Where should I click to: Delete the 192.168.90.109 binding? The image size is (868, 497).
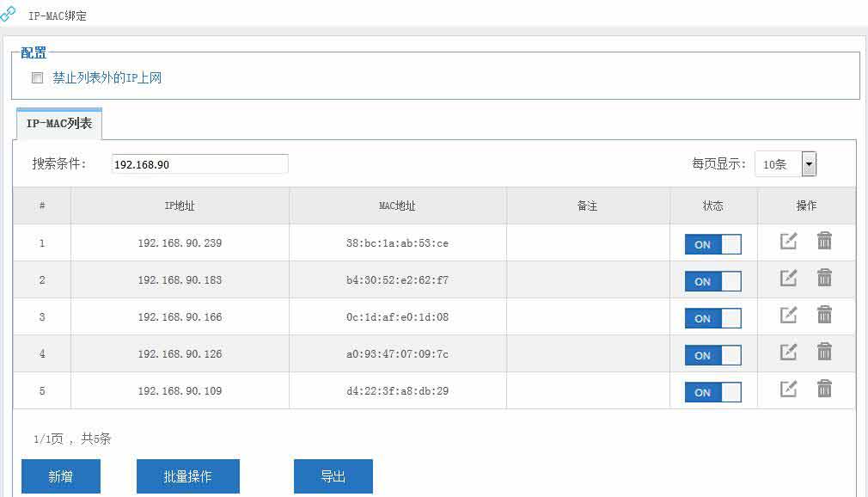(824, 390)
